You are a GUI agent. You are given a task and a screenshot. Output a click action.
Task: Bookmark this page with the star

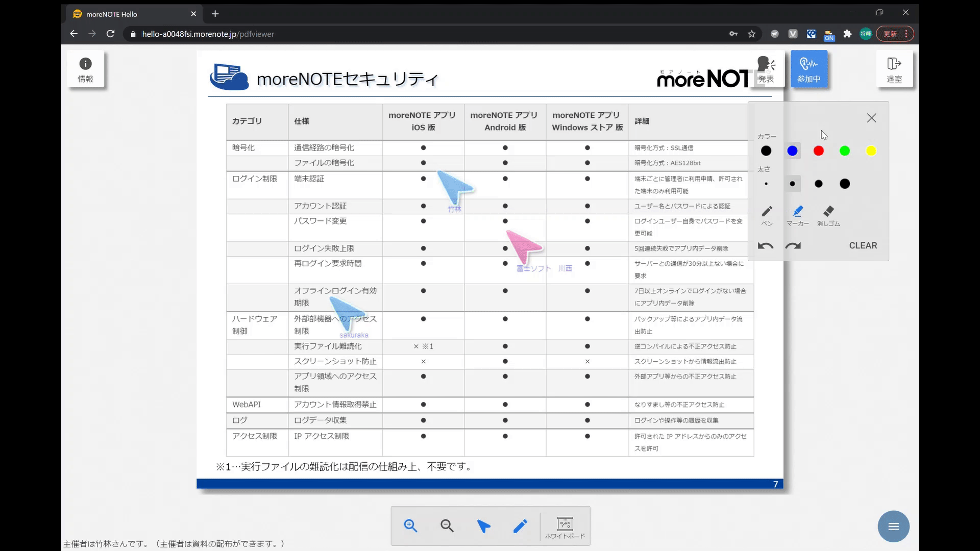tap(751, 34)
